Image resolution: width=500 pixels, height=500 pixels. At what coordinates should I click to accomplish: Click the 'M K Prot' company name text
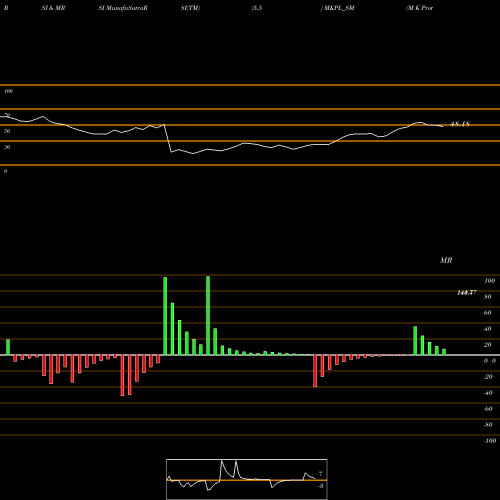420,8
